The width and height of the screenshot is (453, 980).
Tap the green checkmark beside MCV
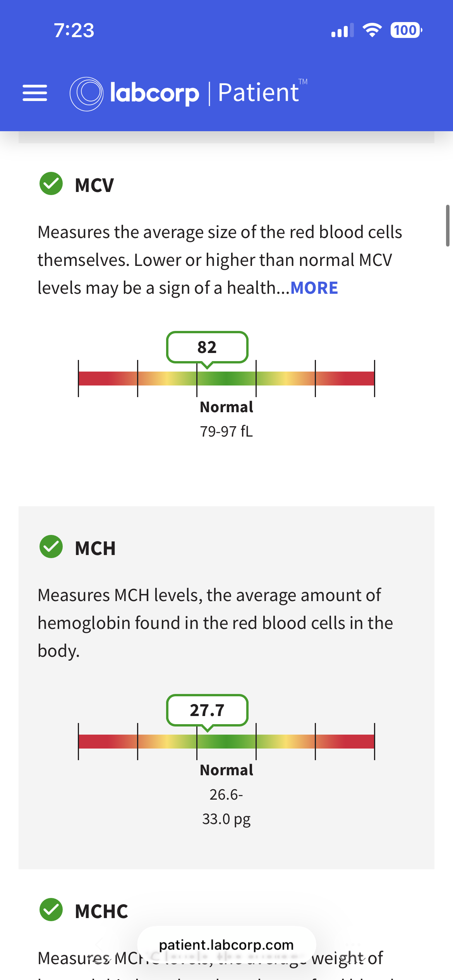[51, 183]
